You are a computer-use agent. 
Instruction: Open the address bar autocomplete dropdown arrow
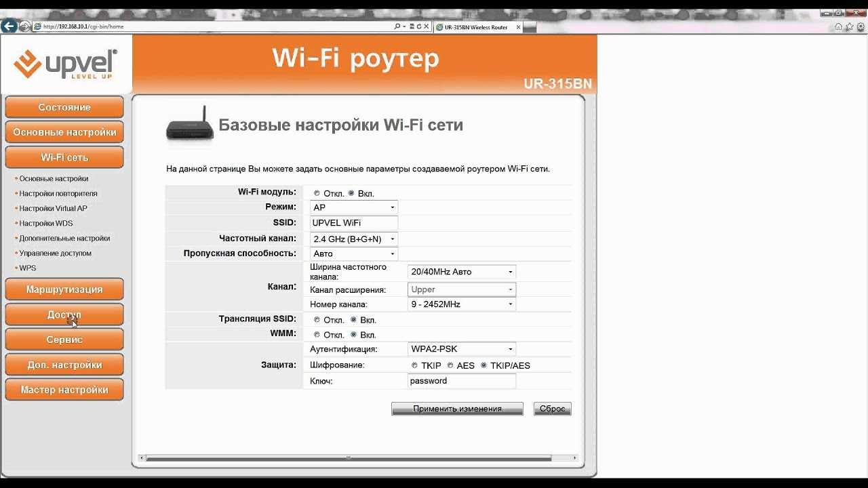[404, 26]
